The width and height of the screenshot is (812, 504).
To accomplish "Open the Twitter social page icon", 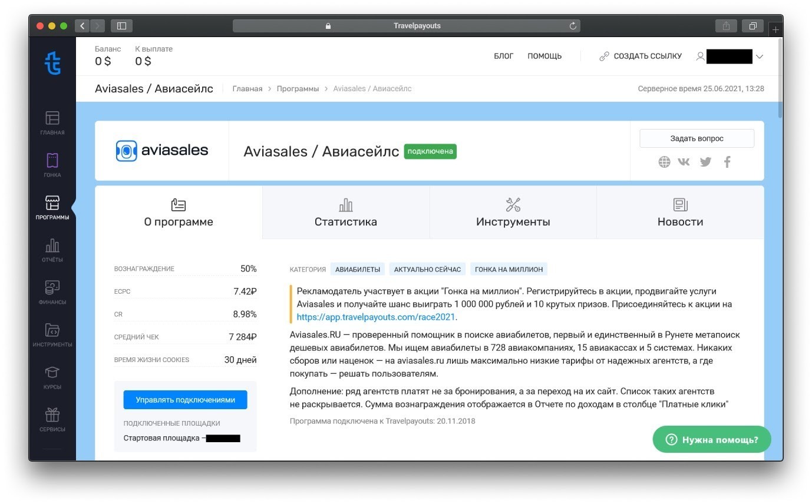I will click(705, 162).
